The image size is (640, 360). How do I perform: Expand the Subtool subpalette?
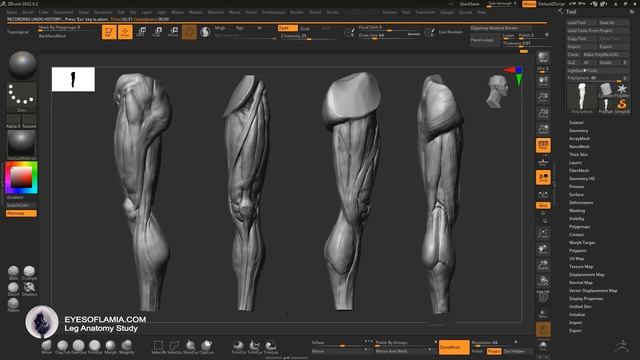[576, 122]
